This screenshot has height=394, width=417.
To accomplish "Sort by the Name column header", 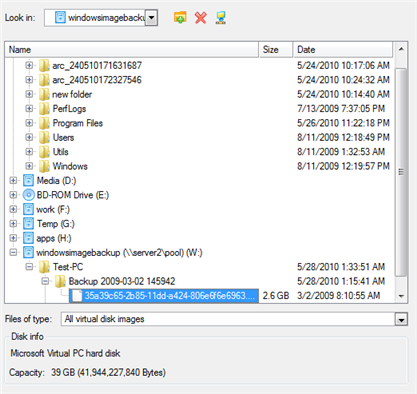I will click(132, 50).
